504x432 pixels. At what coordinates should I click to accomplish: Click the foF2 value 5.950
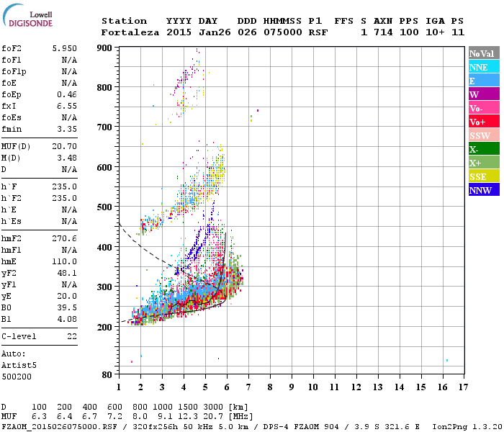click(65, 48)
